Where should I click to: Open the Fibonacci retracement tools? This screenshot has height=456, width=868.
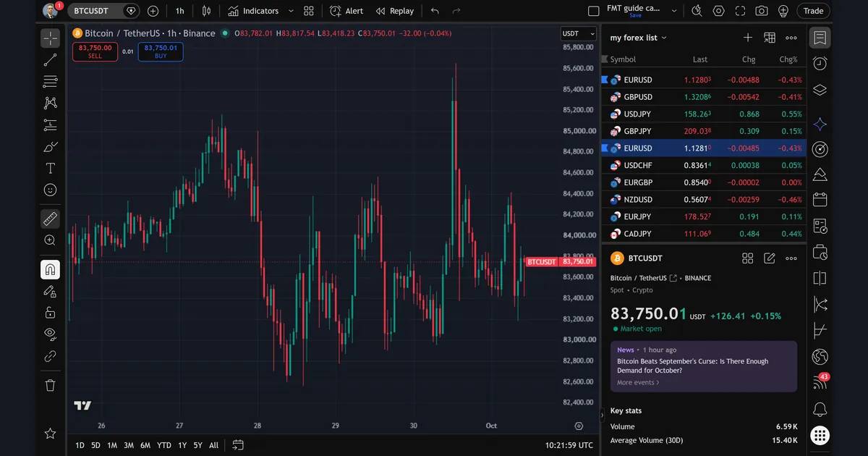tap(50, 81)
